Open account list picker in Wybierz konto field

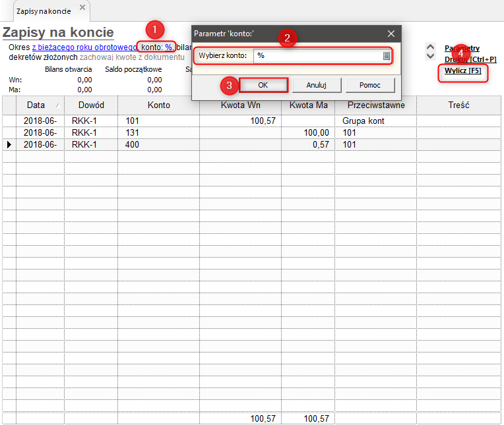point(387,56)
